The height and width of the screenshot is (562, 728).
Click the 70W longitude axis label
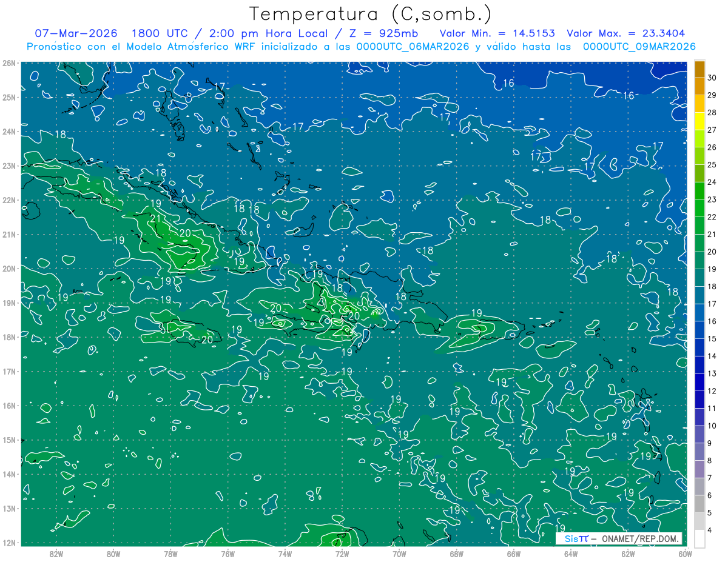point(399,554)
